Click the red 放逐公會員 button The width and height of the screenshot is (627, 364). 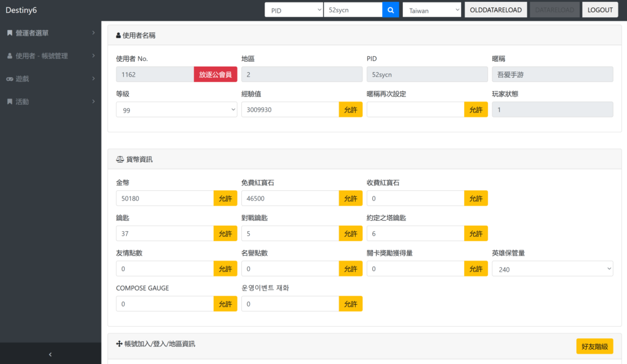point(215,74)
